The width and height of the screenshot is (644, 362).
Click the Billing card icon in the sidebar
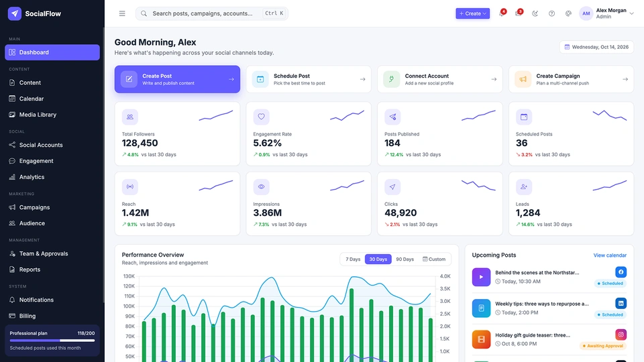tap(12, 316)
